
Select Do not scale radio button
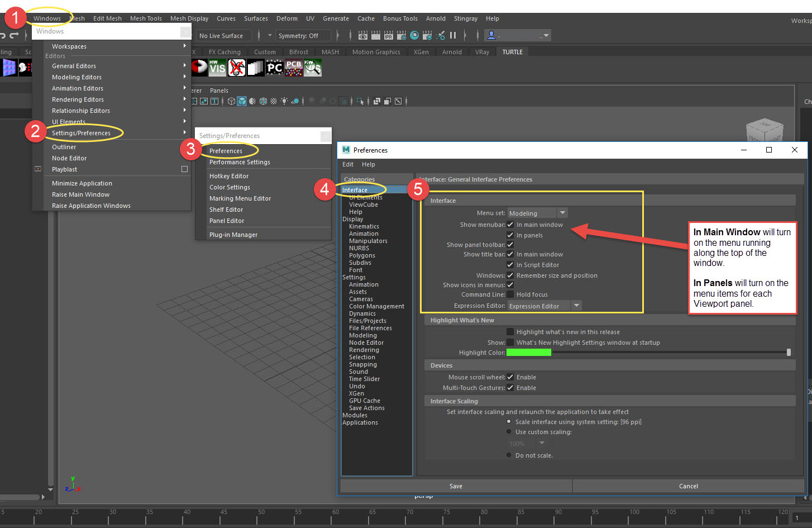click(509, 455)
